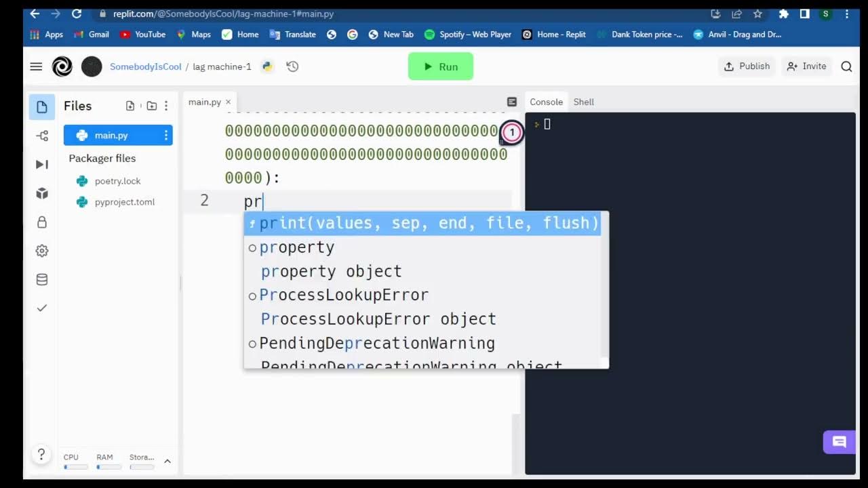Open the SomebodyIsCool user avatar
Image resolution: width=868 pixels, height=488 pixels.
(92, 66)
